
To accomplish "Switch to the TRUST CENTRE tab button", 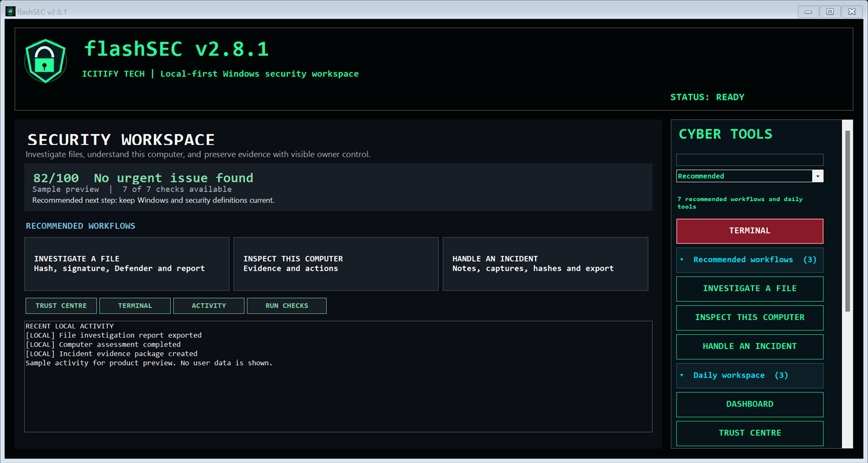I will point(61,306).
